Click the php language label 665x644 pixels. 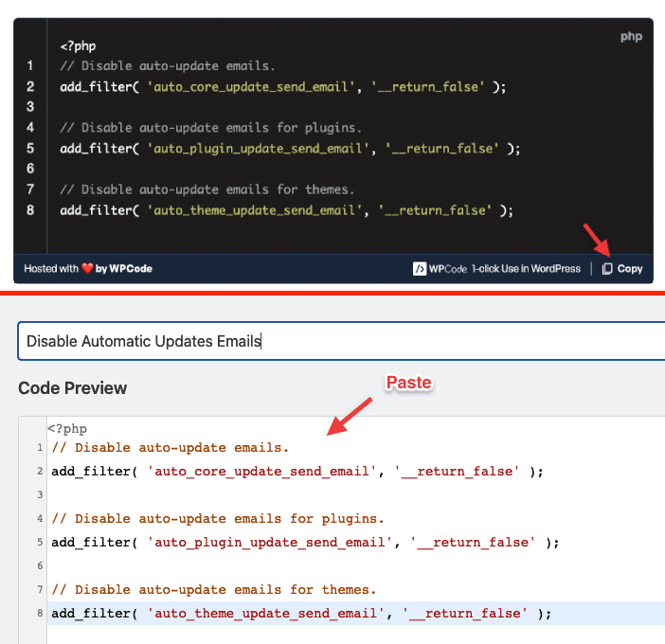(x=631, y=36)
